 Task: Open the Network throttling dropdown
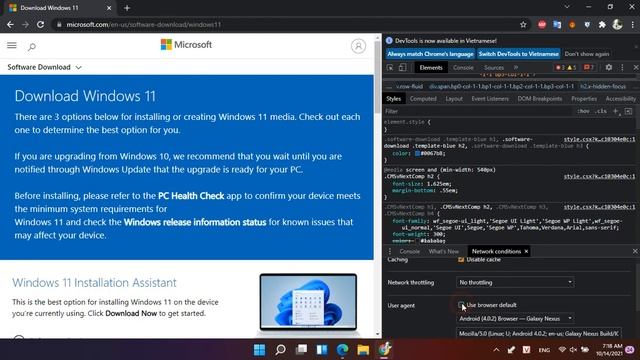pyautogui.click(x=515, y=282)
